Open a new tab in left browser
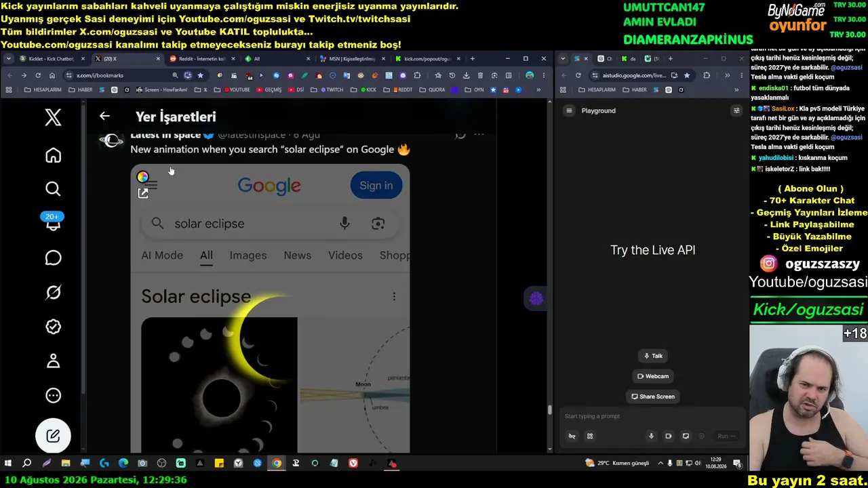The width and height of the screenshot is (868, 488). coord(473,59)
